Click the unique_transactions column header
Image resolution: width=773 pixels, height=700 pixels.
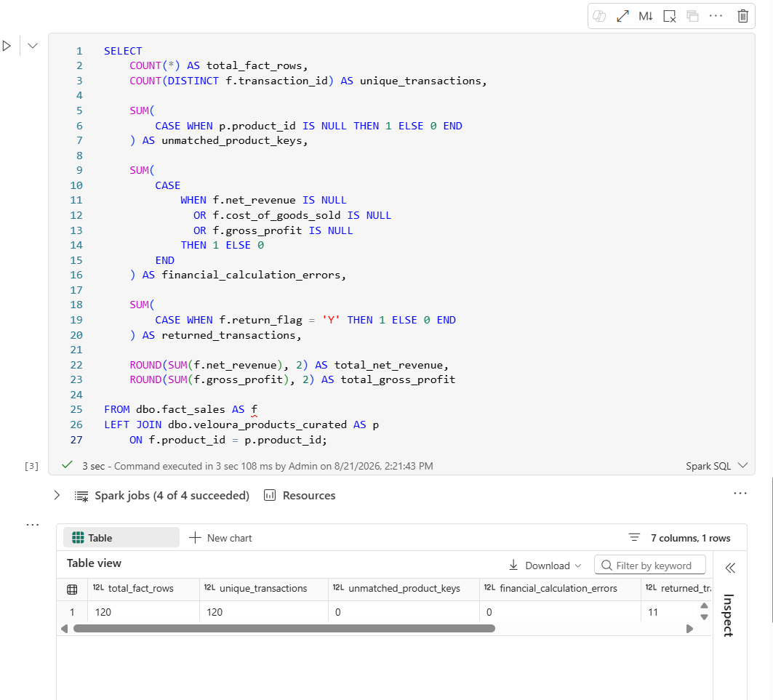point(264,589)
